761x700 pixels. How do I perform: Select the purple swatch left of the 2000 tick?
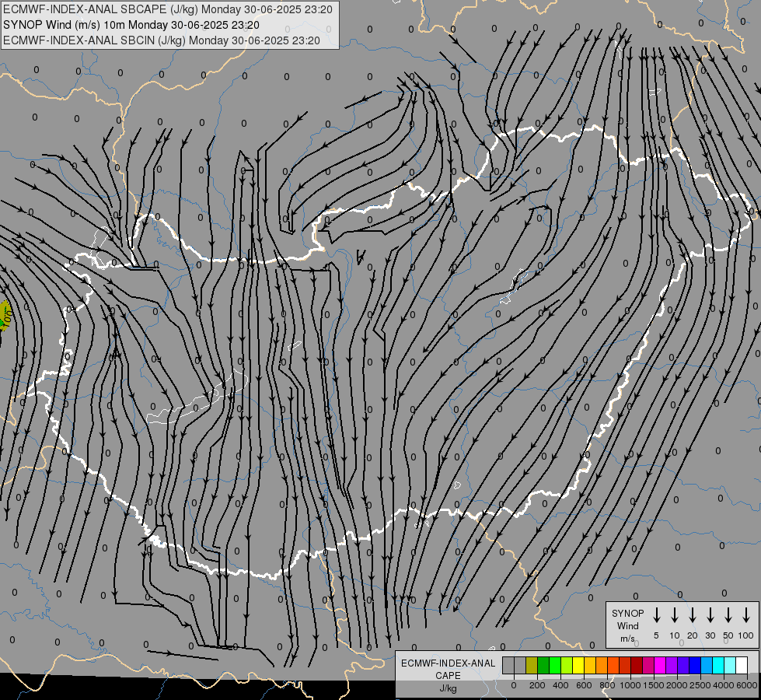672,665
